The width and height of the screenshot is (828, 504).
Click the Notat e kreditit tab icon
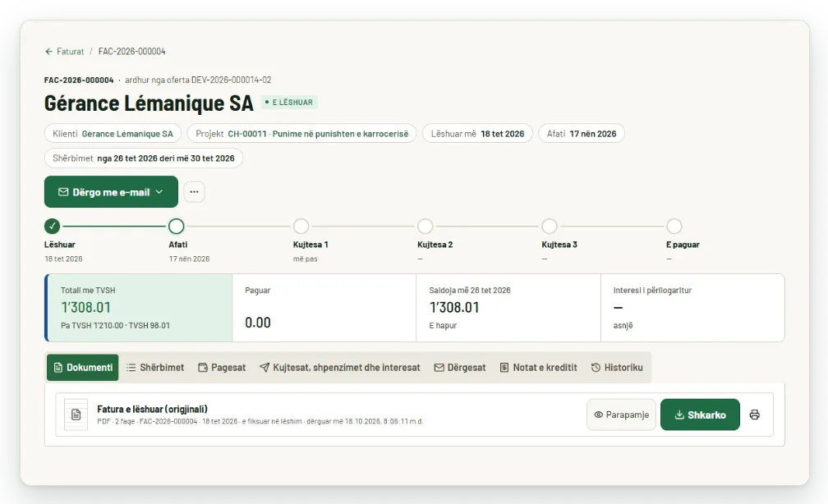click(x=504, y=367)
